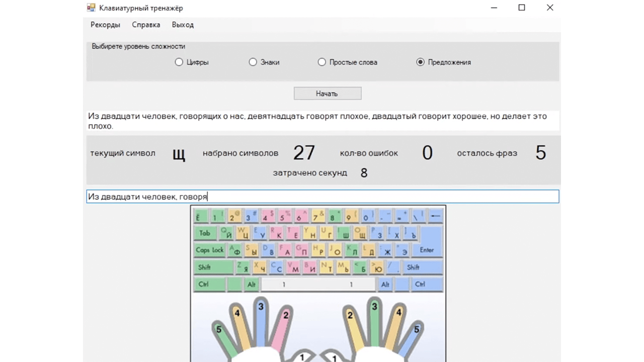Screen dimensions: 644x362
Task: Click the Ъ key on the keyboard image
Action: point(411,233)
